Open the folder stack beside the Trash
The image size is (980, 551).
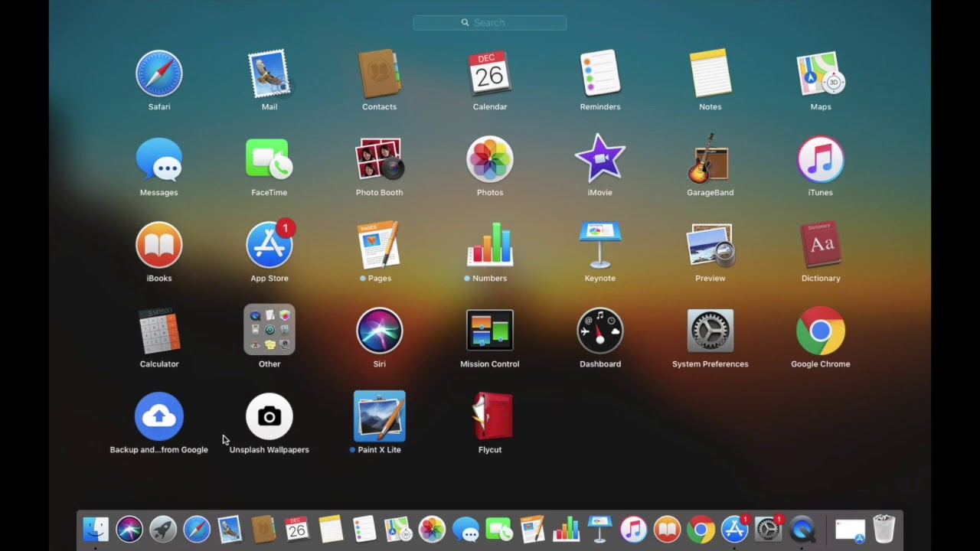click(850, 529)
